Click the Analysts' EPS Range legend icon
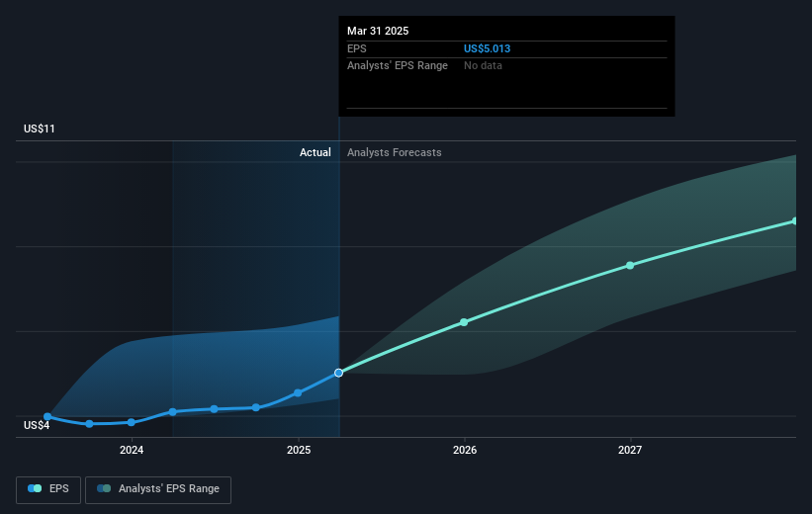The width and height of the screenshot is (812, 514). click(104, 488)
